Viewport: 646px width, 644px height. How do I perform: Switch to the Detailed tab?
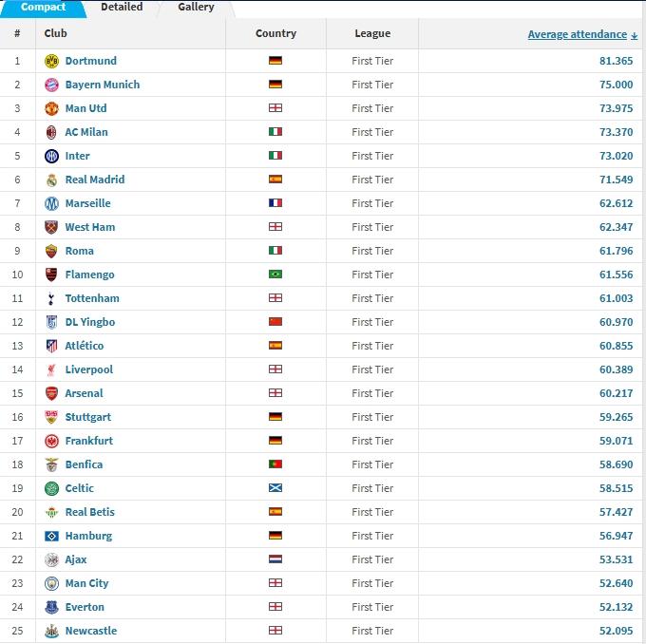tap(122, 8)
